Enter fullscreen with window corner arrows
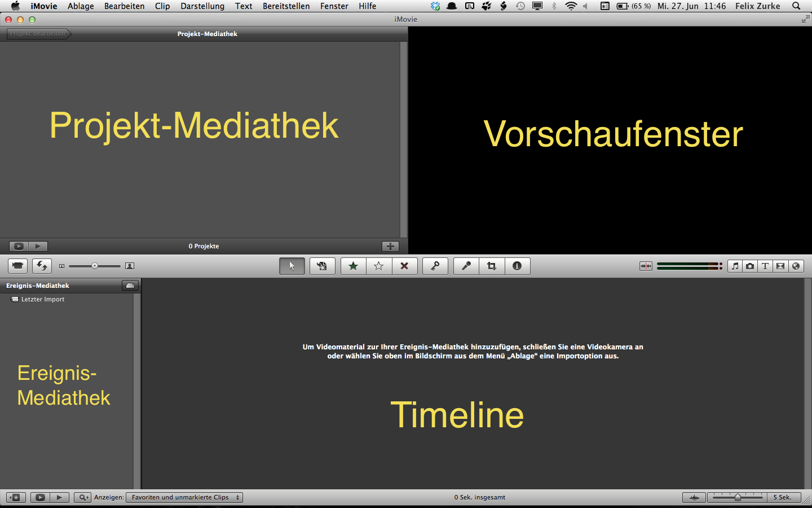Image resolution: width=812 pixels, height=508 pixels. [805, 19]
